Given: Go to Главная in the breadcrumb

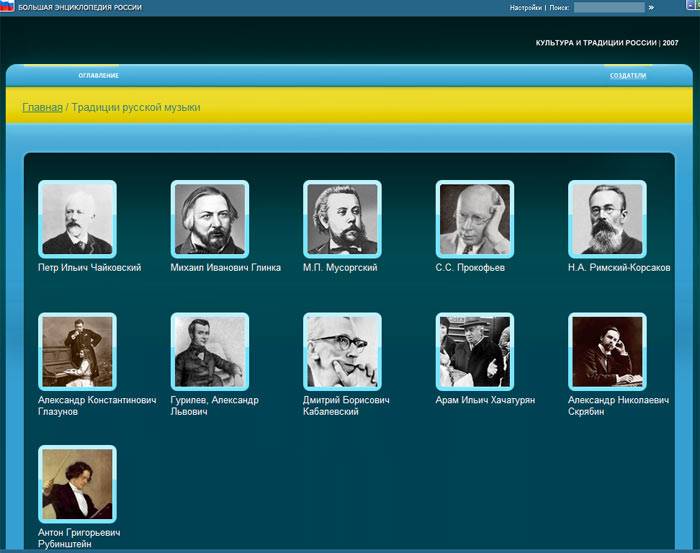Looking at the screenshot, I should tap(42, 108).
